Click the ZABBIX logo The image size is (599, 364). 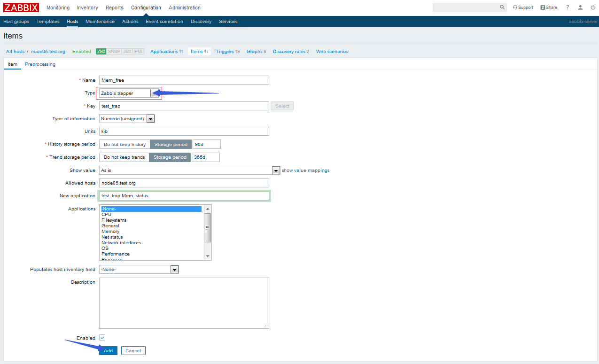[x=21, y=7]
